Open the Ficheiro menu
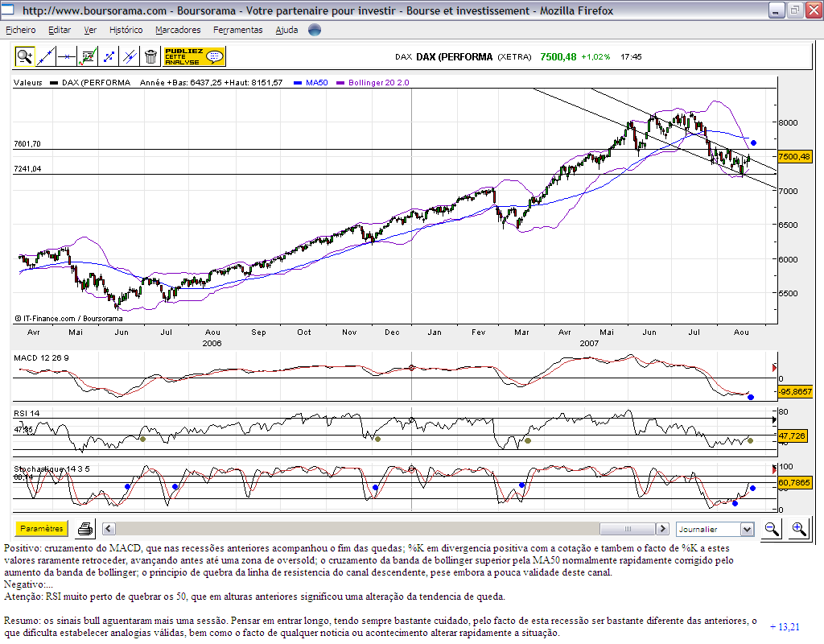 (20, 30)
